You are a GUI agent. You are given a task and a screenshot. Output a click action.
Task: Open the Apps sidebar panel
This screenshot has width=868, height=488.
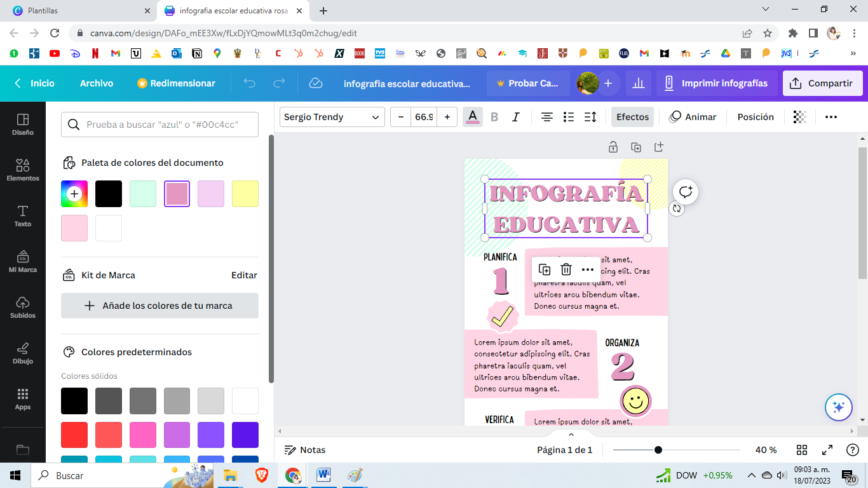pyautogui.click(x=23, y=399)
